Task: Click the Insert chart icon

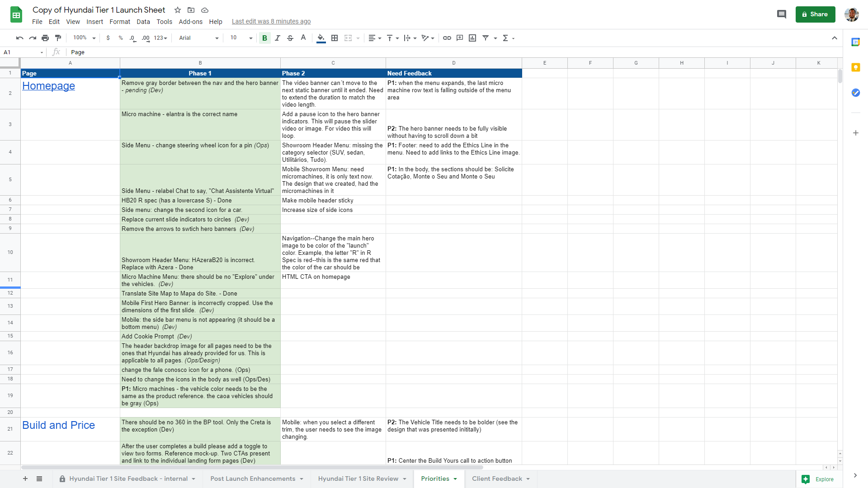Action: (472, 38)
